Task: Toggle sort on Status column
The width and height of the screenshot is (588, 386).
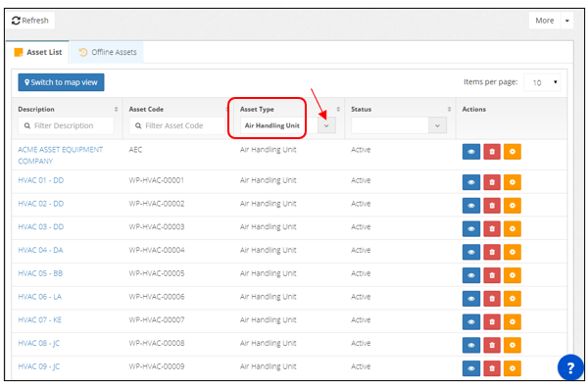Action: (449, 109)
